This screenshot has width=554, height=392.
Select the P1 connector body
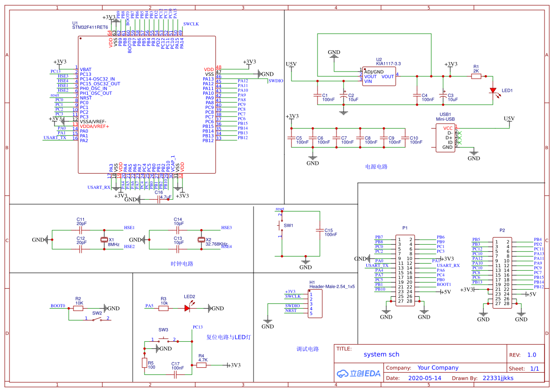tap(405, 270)
